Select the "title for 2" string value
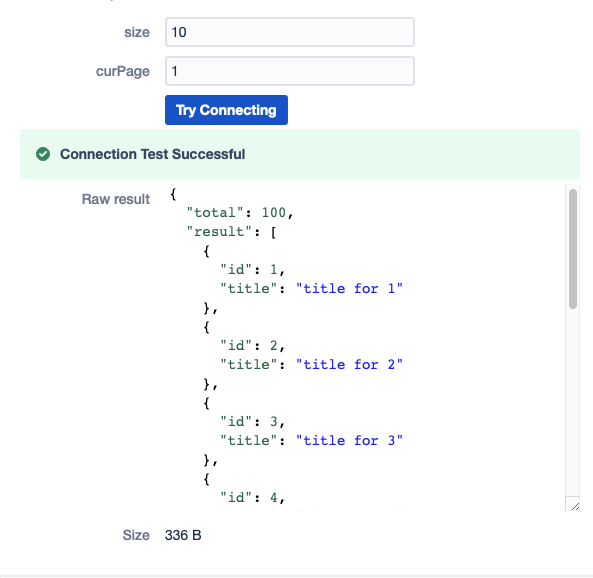 point(349,365)
